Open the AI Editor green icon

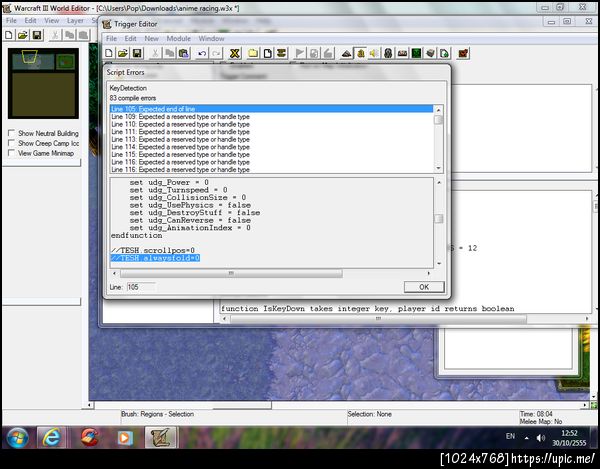tap(416, 53)
